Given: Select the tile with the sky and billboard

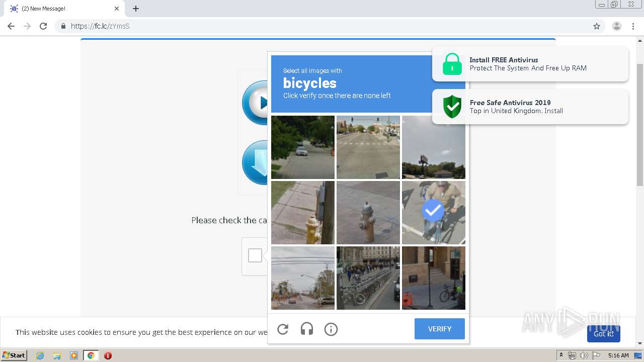Looking at the screenshot, I should (x=434, y=147).
